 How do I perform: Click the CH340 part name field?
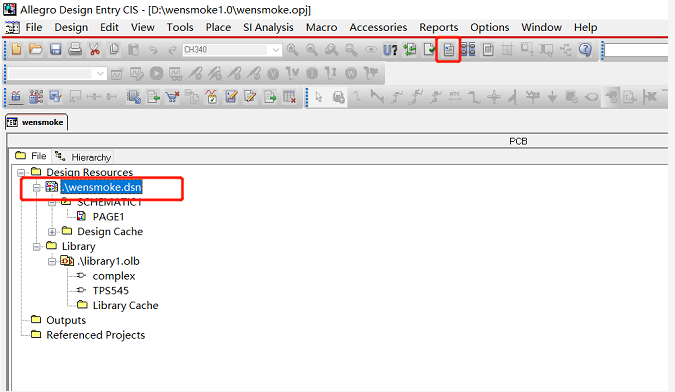[x=226, y=50]
